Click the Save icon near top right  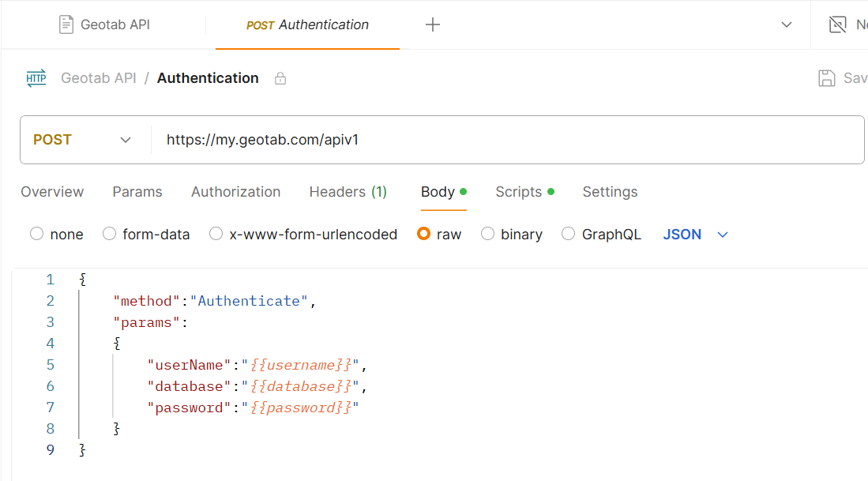click(826, 77)
